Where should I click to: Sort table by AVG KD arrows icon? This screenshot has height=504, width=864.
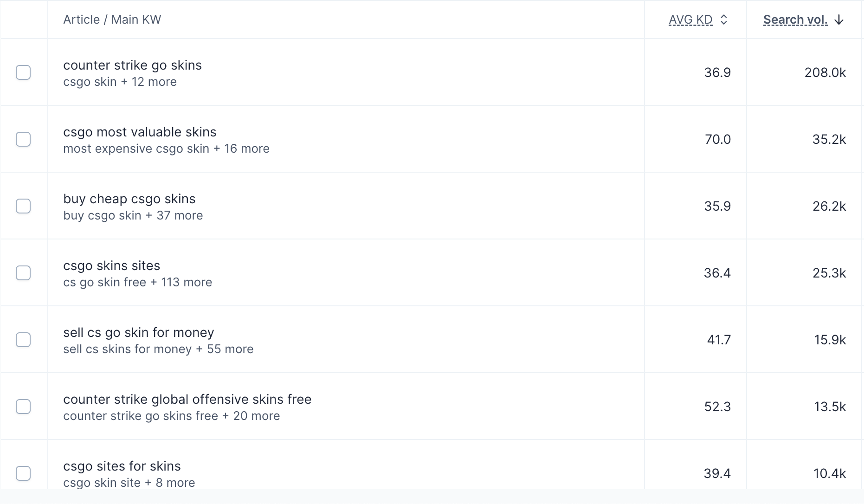724,19
